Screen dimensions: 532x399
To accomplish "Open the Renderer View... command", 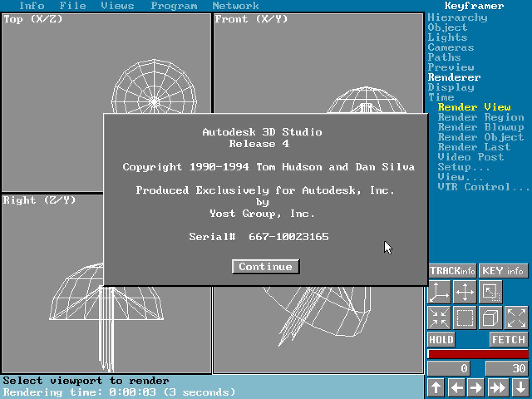I will tap(461, 177).
